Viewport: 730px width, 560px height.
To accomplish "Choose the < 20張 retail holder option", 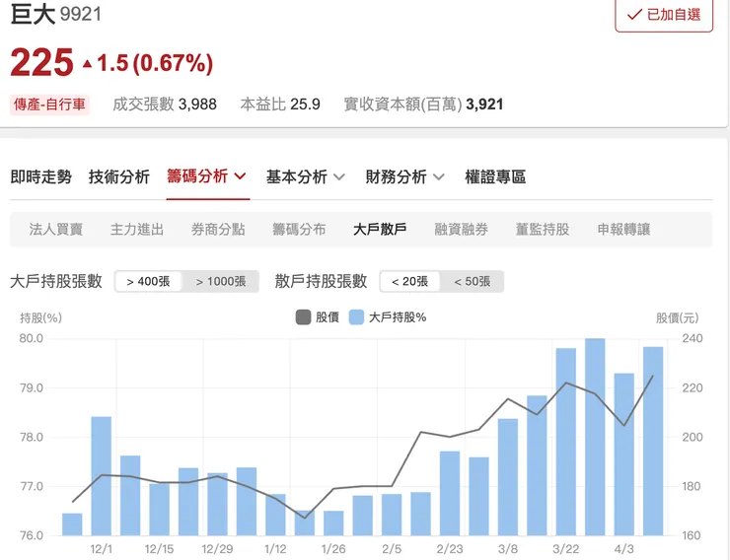I will tap(409, 281).
